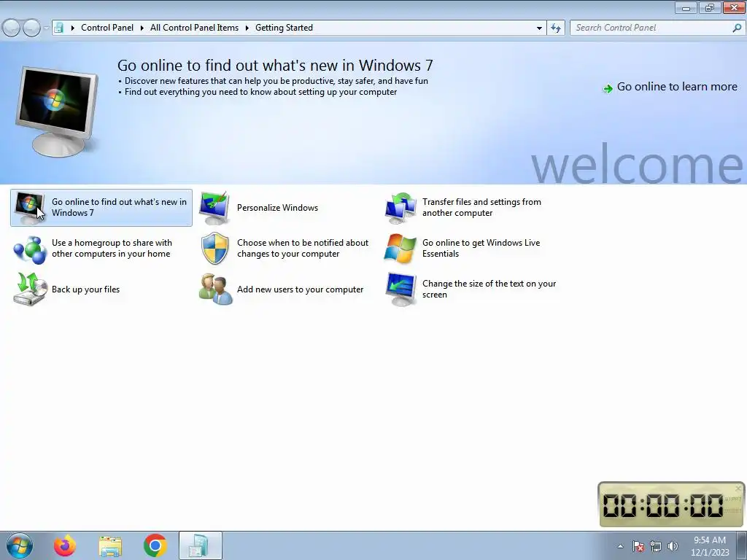Go to the Control Panel breadcrumb
Image resolution: width=747 pixels, height=560 pixels.
107,28
